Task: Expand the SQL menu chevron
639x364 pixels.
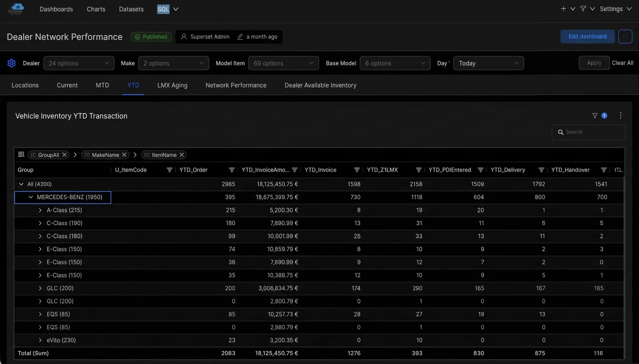Action: pyautogui.click(x=176, y=9)
